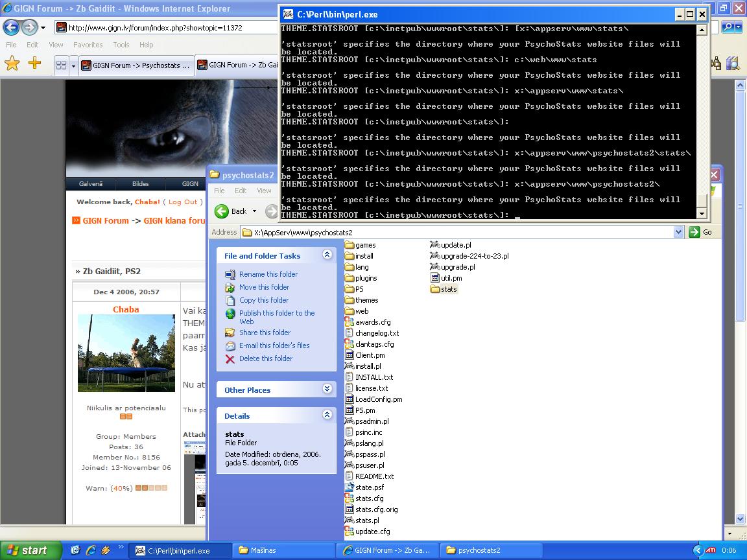Switch to GIGN Forum Psychostats tab
Screen dimensions: 747x560
(136, 65)
